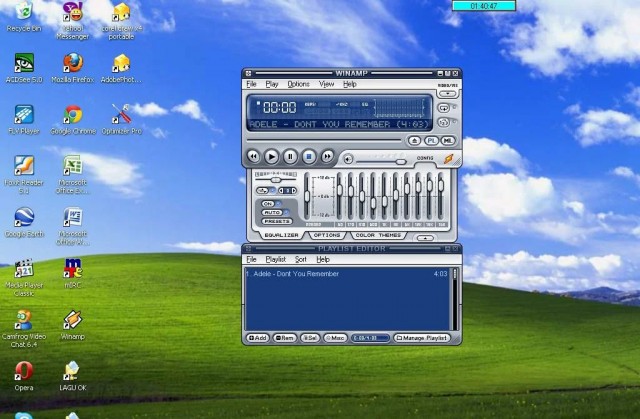The image size is (640, 419).
Task: Toggle the playlist editor with PL button
Action: [431, 141]
